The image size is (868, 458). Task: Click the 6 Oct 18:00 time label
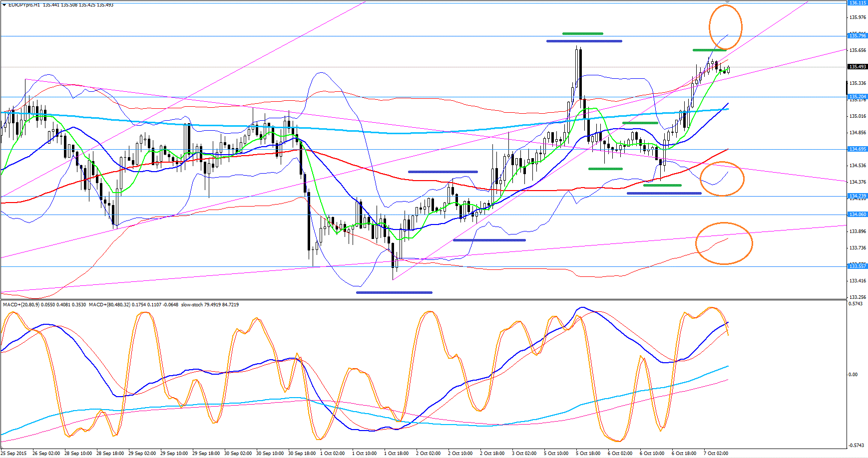point(684,454)
